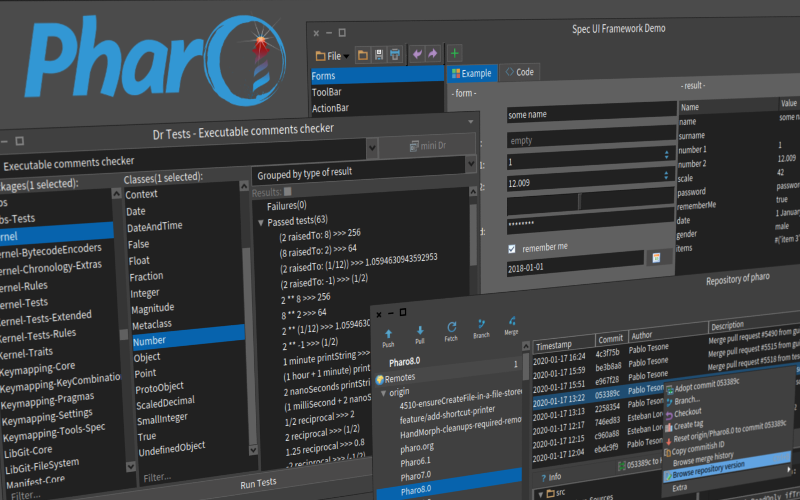Click the purple undo arrow in Spec demo toolbar
The width and height of the screenshot is (800, 500).
point(417,54)
